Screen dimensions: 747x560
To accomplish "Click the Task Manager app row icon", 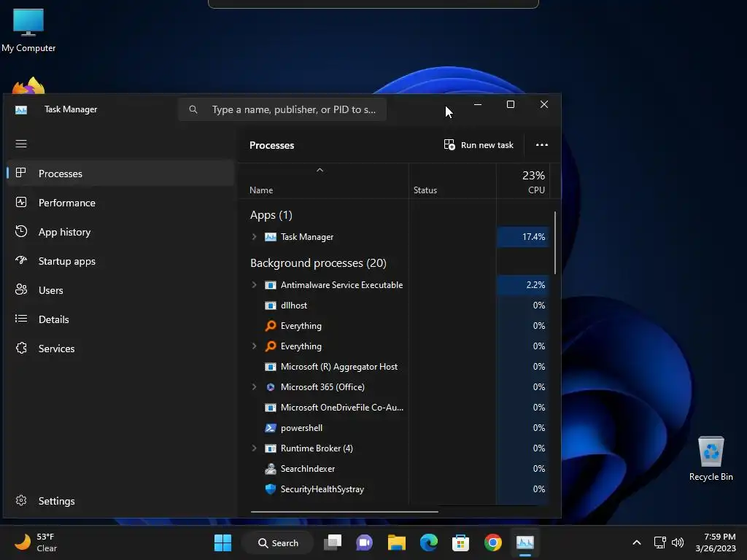I will (270, 237).
